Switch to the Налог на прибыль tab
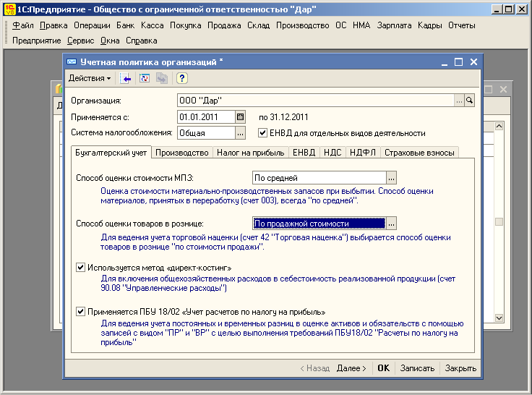This screenshot has height=395, width=532. [x=250, y=153]
